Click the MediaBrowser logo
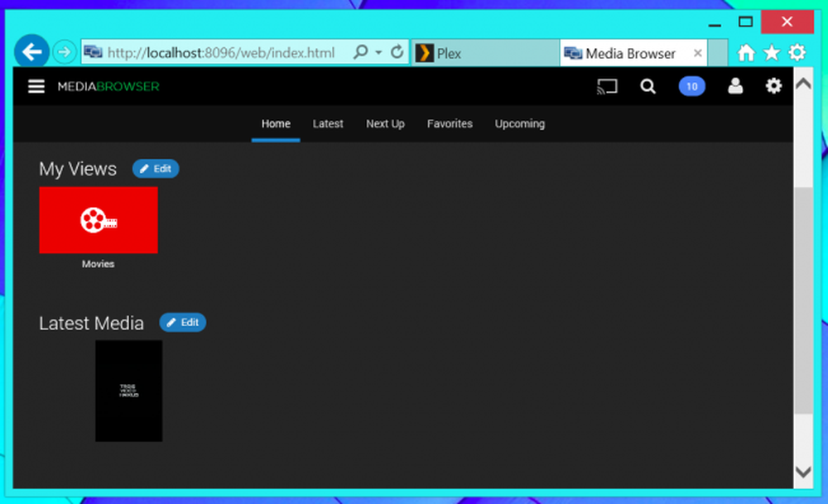 108,87
